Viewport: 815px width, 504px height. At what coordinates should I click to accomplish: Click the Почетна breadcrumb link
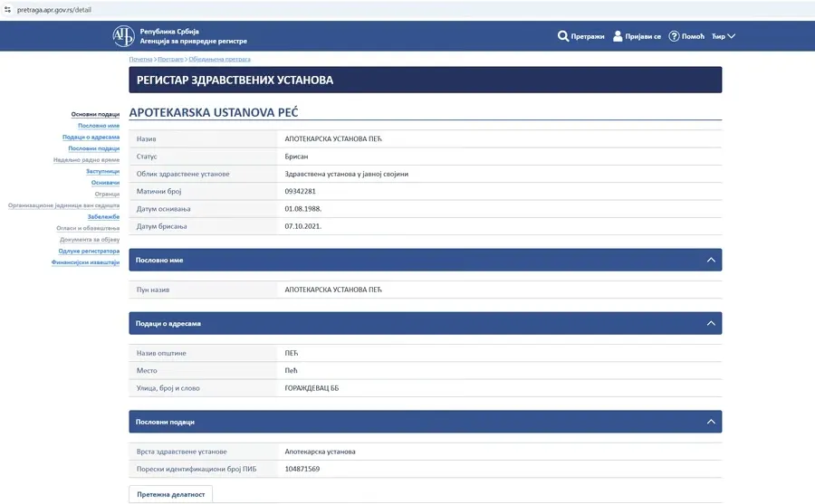pyautogui.click(x=140, y=59)
